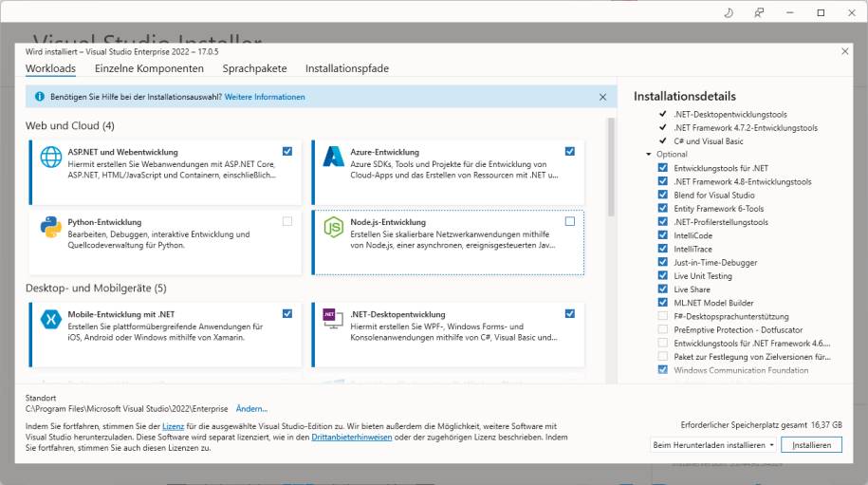Screen dimensions: 868x485
Task: Dismiss the help banner with its X
Action: (602, 97)
